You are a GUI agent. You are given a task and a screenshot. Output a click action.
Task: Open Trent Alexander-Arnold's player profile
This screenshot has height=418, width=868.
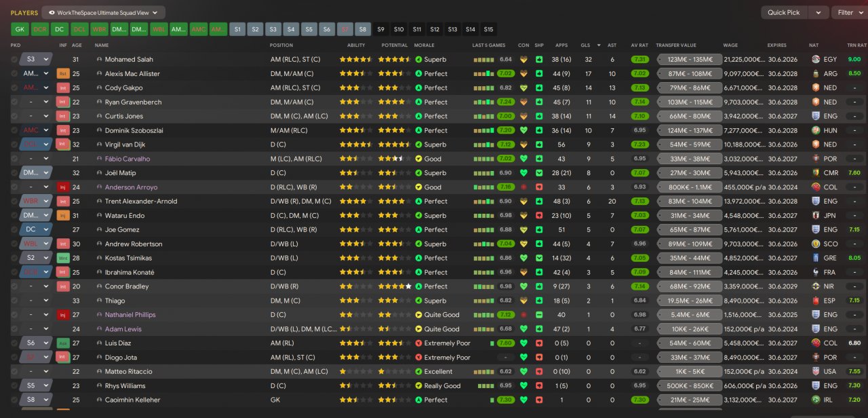coord(141,202)
